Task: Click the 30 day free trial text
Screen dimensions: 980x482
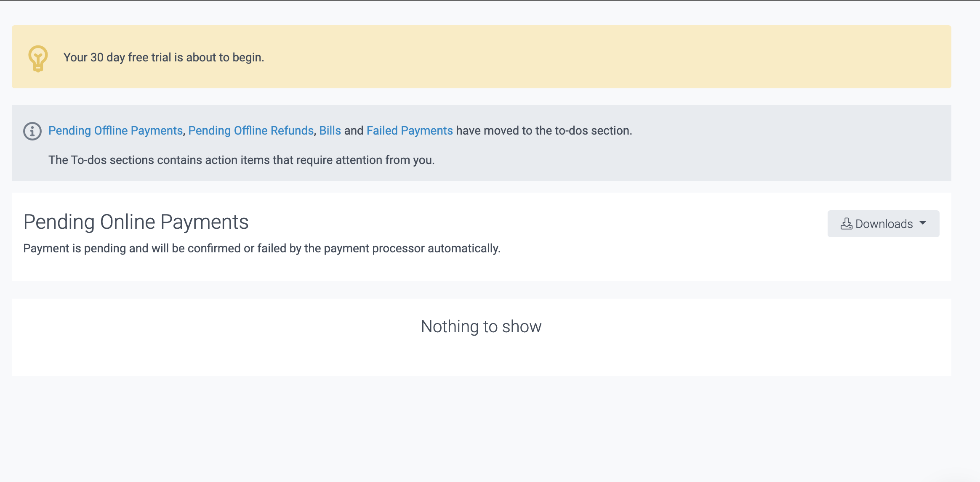Action: tap(164, 58)
